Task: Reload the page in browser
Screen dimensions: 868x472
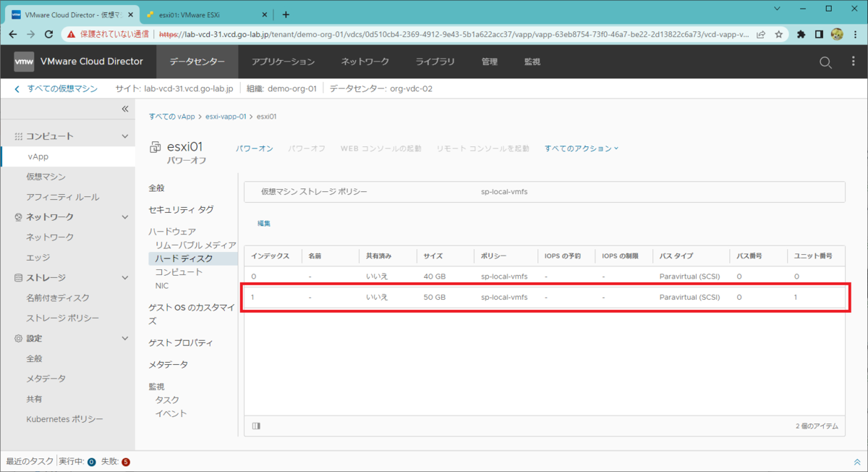Action: coord(48,34)
